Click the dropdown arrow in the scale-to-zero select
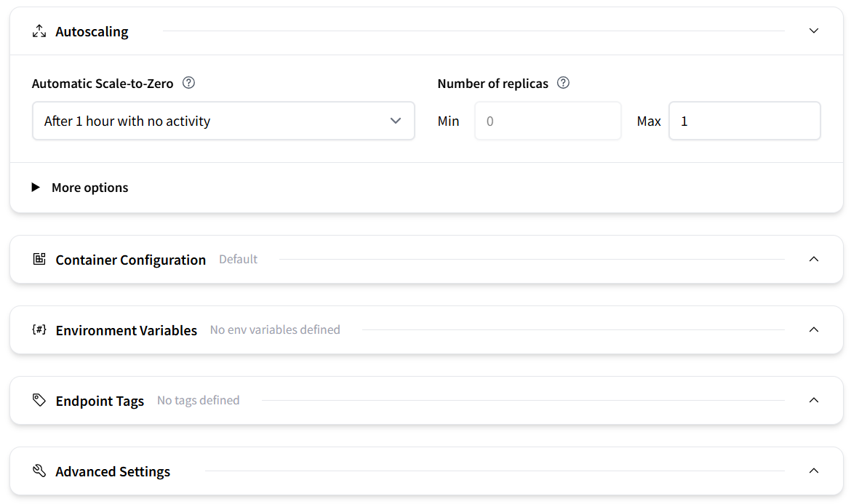 (396, 121)
